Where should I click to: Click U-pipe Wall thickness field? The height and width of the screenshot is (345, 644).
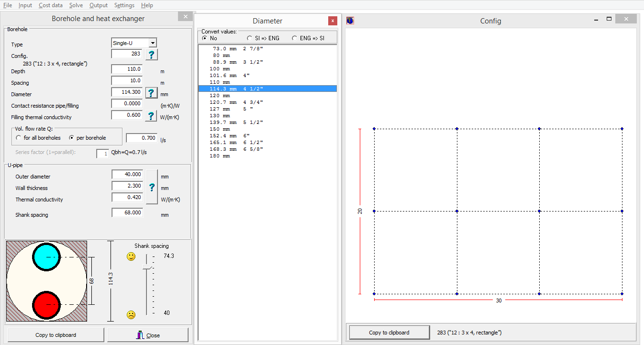(x=127, y=186)
